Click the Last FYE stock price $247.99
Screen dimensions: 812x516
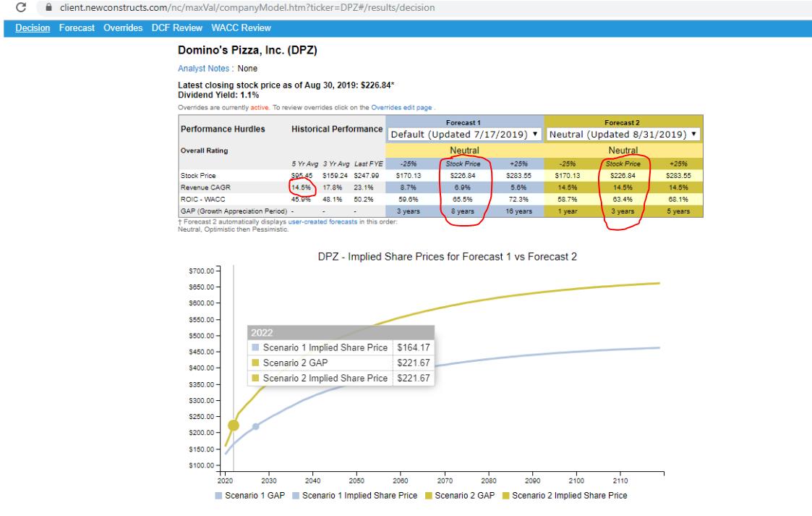click(367, 176)
